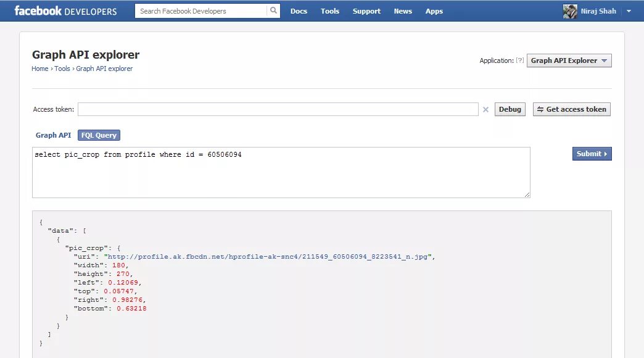Open the Support menu
Screen dimensions: 644x358
(x=366, y=11)
